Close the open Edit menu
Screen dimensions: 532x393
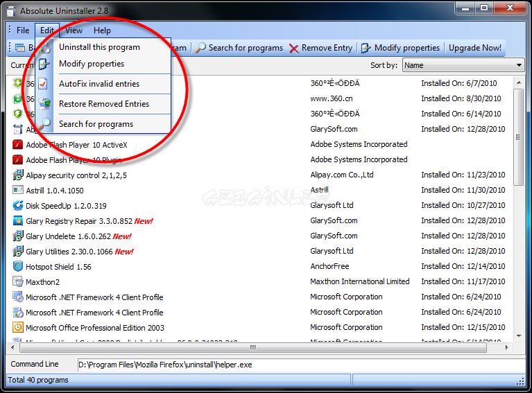pos(47,30)
